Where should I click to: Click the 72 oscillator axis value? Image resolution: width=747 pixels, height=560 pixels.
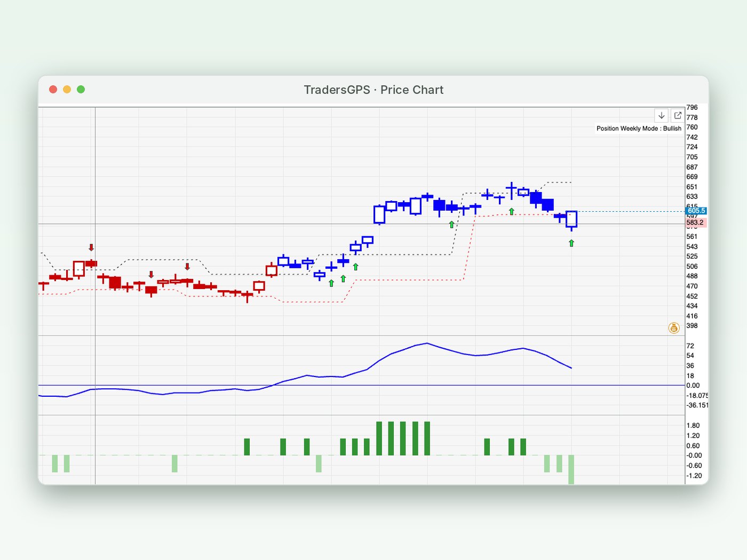pos(690,346)
